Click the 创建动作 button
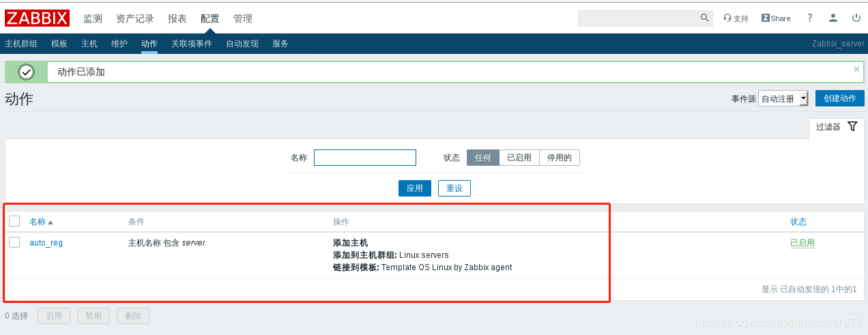The height and width of the screenshot is (335, 868). (840, 98)
